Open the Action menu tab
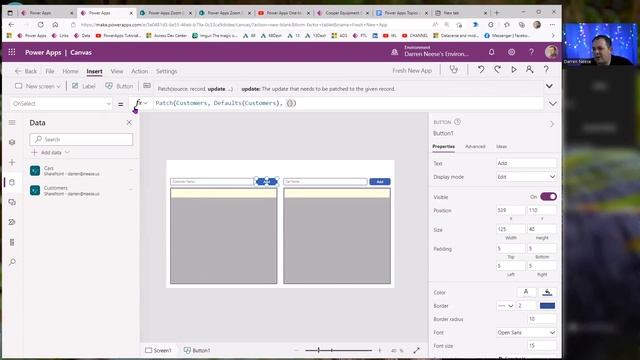The height and width of the screenshot is (360, 640). [140, 71]
